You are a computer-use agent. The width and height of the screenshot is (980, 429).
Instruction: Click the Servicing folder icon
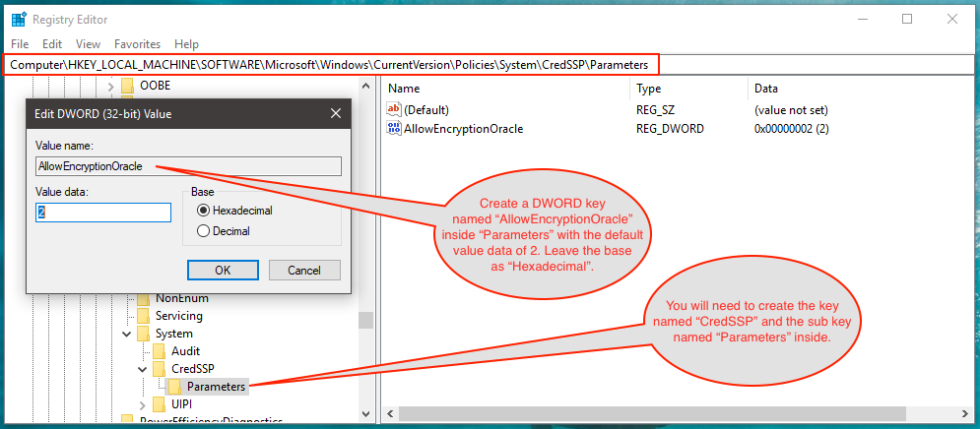tap(143, 316)
